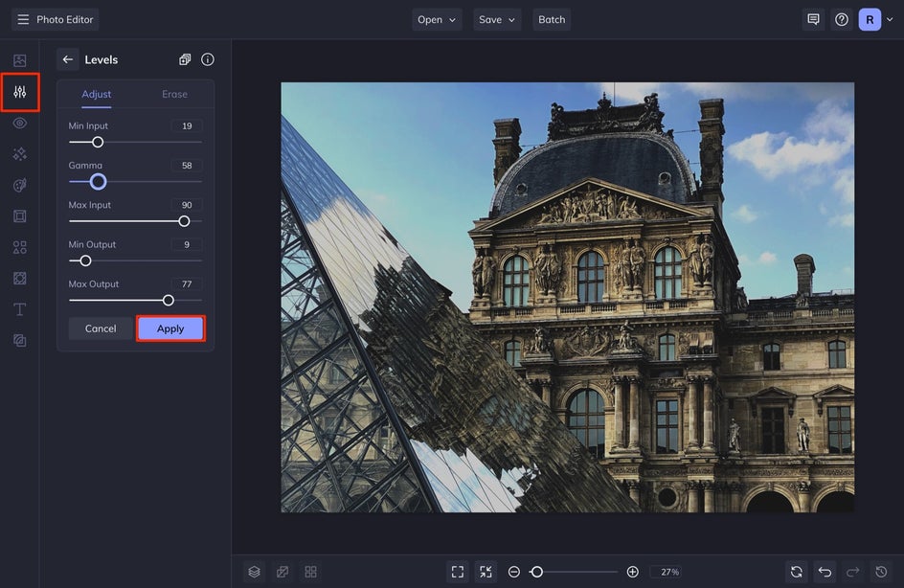The image size is (904, 588).
Task: Zoom in with the plus icon
Action: [x=633, y=572]
